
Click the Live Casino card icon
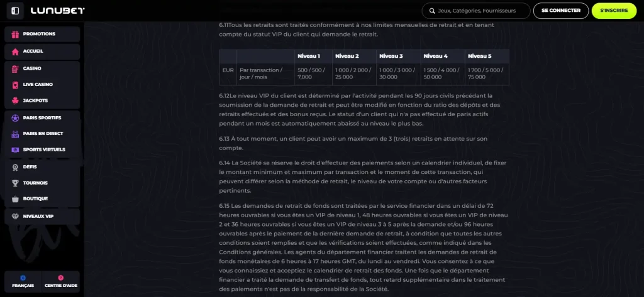coord(15,85)
